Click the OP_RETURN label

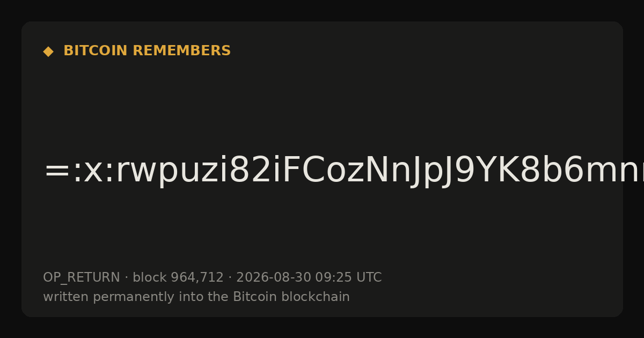coord(82,277)
